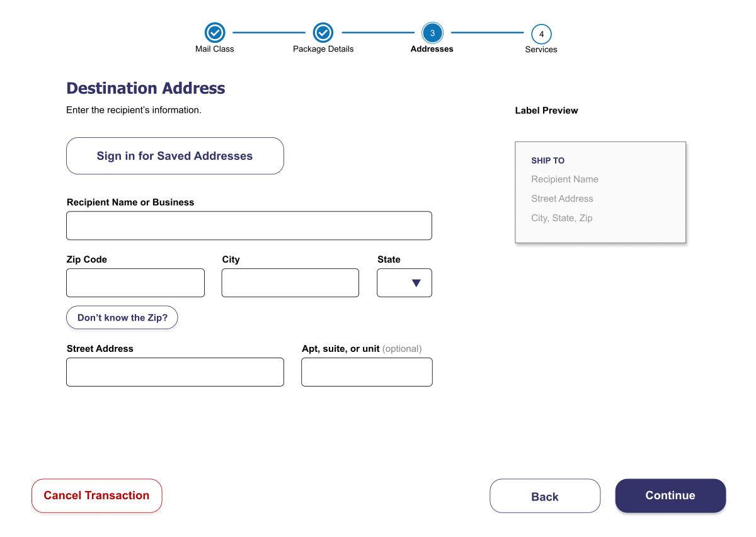Click the Label Preview card
Image resolution: width=756 pixels, height=537 pixels.
(x=600, y=192)
